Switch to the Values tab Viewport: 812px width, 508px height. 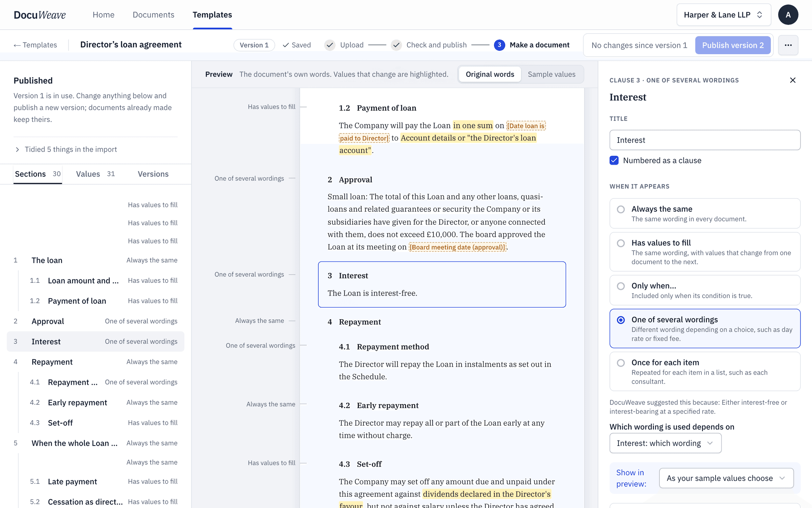click(95, 174)
